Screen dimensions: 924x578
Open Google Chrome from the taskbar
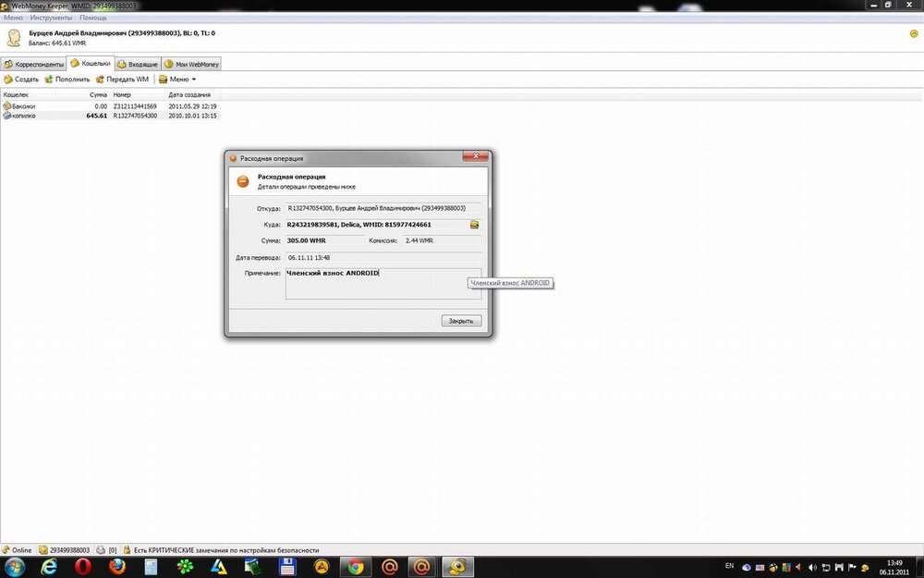pos(355,566)
